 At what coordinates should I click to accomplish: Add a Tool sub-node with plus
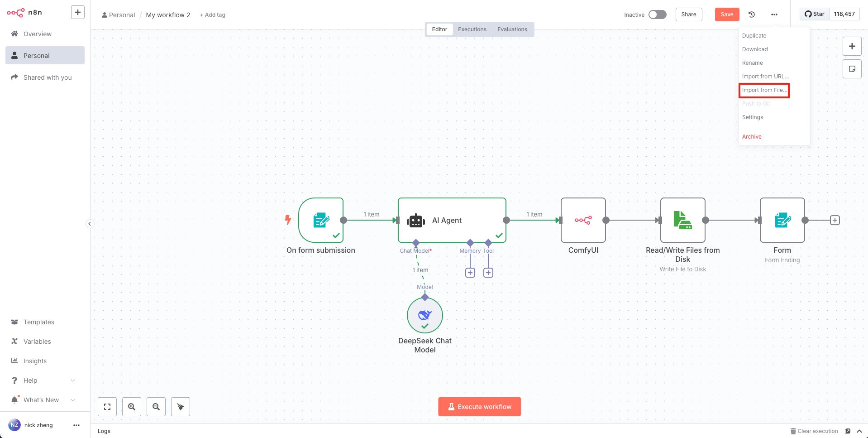coord(488,273)
